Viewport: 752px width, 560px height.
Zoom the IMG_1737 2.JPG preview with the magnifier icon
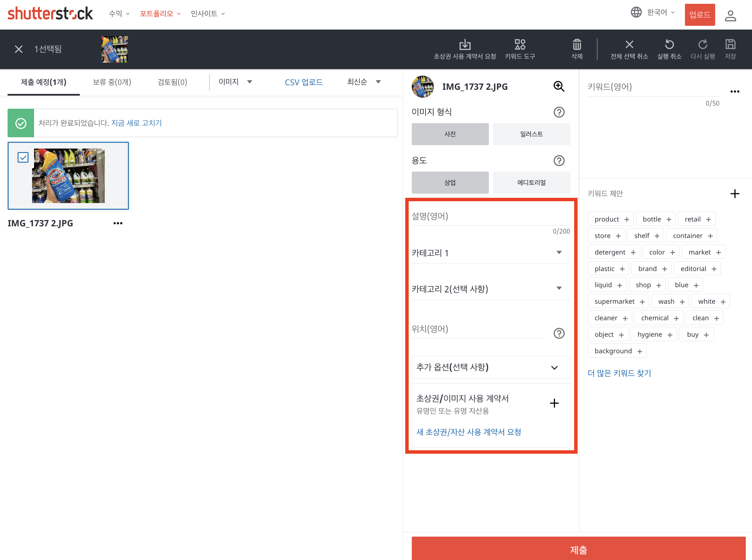click(x=559, y=87)
